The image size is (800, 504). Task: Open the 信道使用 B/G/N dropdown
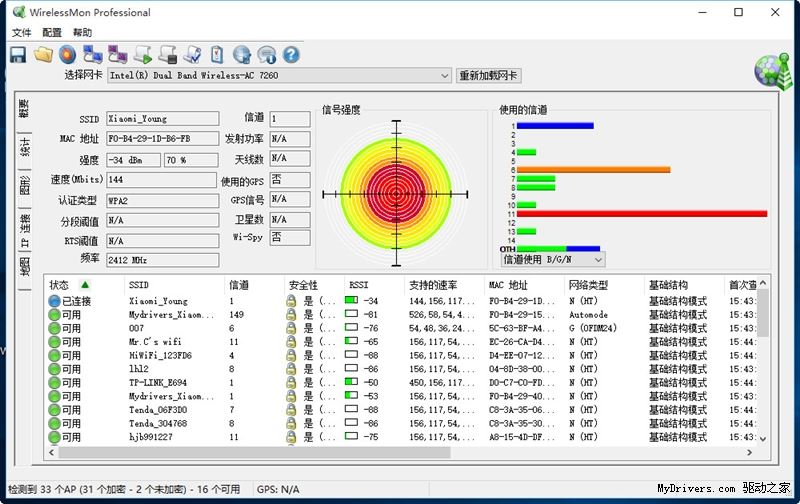[598, 260]
